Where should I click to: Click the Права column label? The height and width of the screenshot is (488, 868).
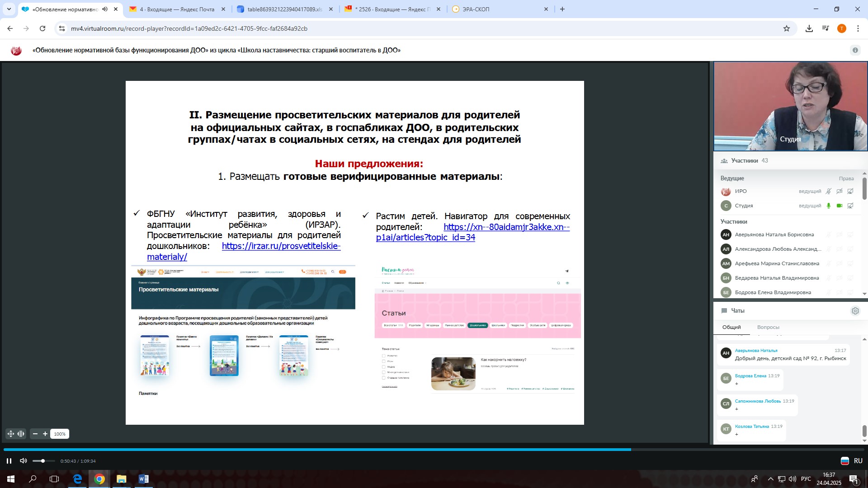pyautogui.click(x=846, y=178)
